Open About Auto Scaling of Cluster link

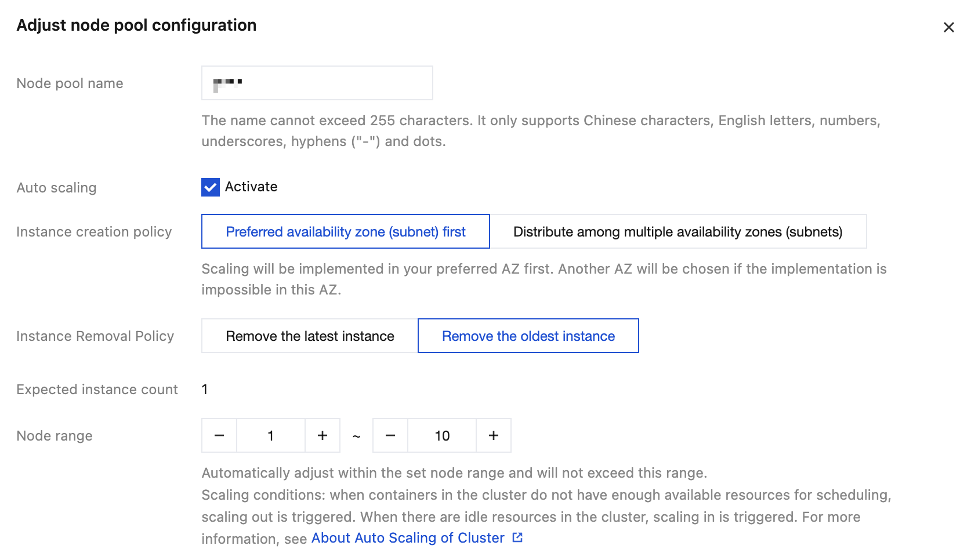click(x=408, y=538)
